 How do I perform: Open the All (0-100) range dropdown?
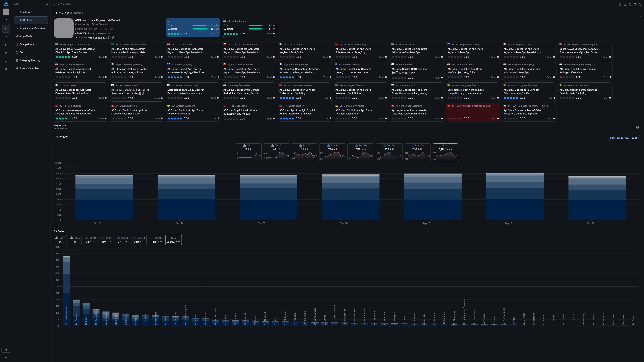click(86, 137)
